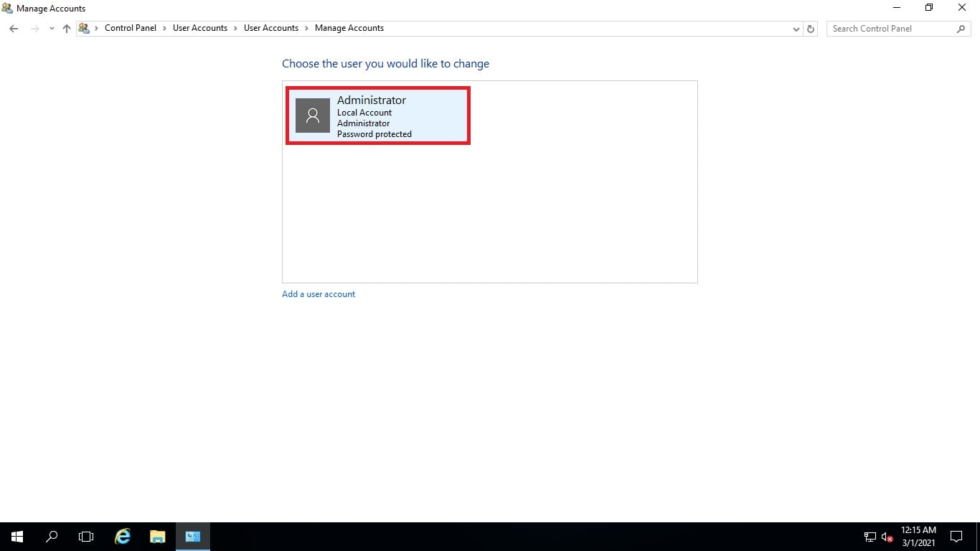The width and height of the screenshot is (980, 551).
Task: Click the Back navigation arrow
Action: pyautogui.click(x=14, y=29)
